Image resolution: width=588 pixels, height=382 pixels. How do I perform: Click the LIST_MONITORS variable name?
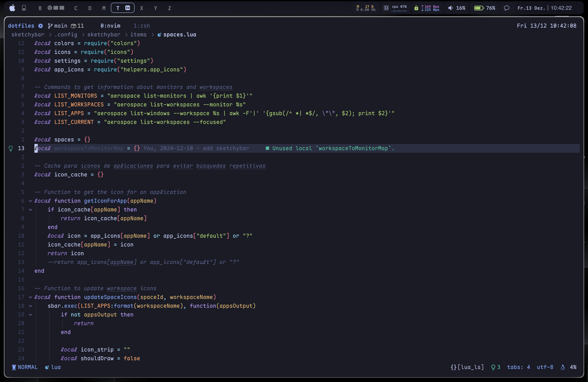click(76, 96)
